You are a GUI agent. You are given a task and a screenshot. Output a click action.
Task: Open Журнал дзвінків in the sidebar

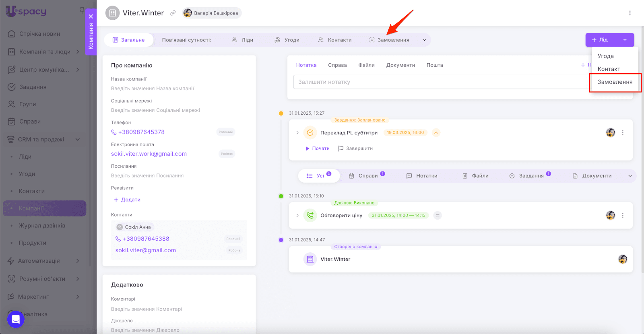coord(42,226)
